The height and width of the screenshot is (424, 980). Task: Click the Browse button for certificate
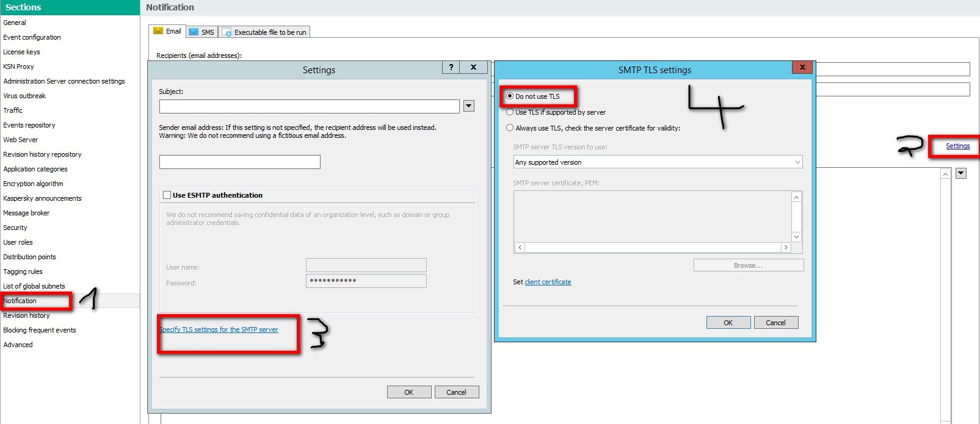click(x=748, y=265)
